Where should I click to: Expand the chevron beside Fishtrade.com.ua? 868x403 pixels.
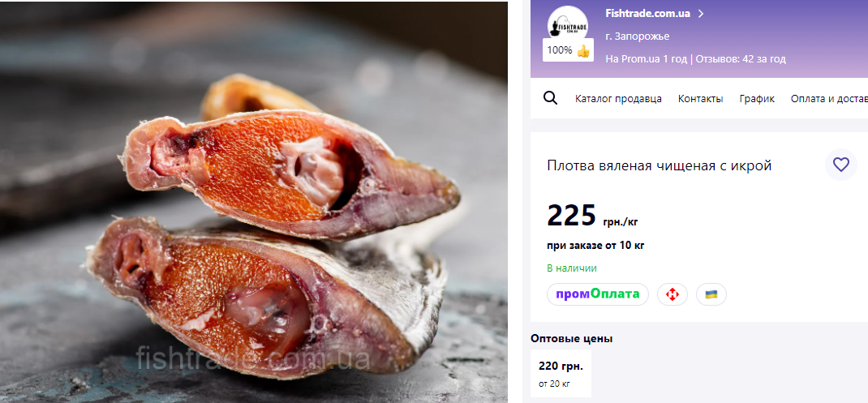(x=701, y=13)
